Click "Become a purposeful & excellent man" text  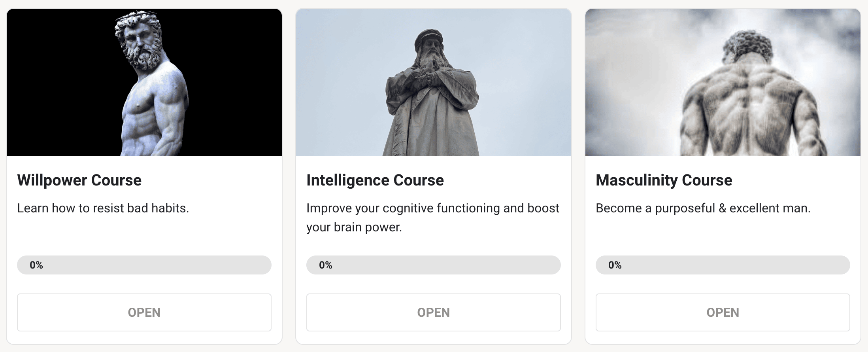click(x=703, y=208)
